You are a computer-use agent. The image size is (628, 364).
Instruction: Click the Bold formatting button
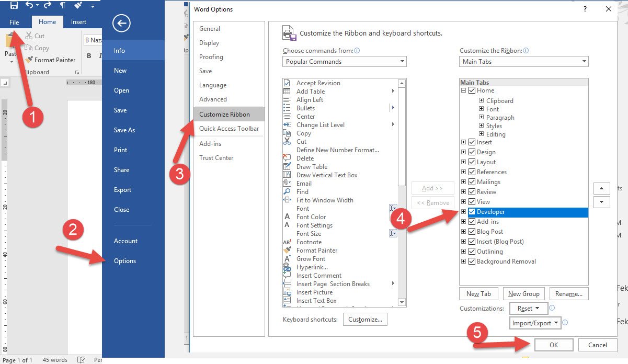click(x=89, y=56)
